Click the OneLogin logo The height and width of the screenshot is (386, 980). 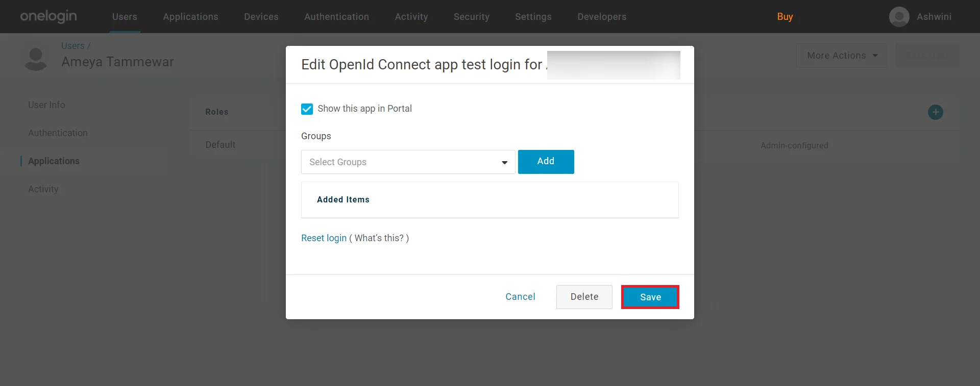coord(48,16)
